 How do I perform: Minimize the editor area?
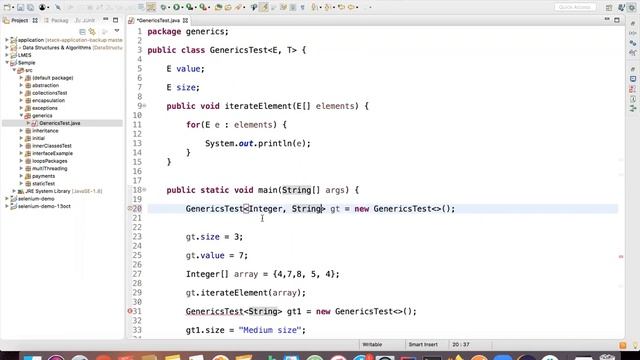coord(607,20)
